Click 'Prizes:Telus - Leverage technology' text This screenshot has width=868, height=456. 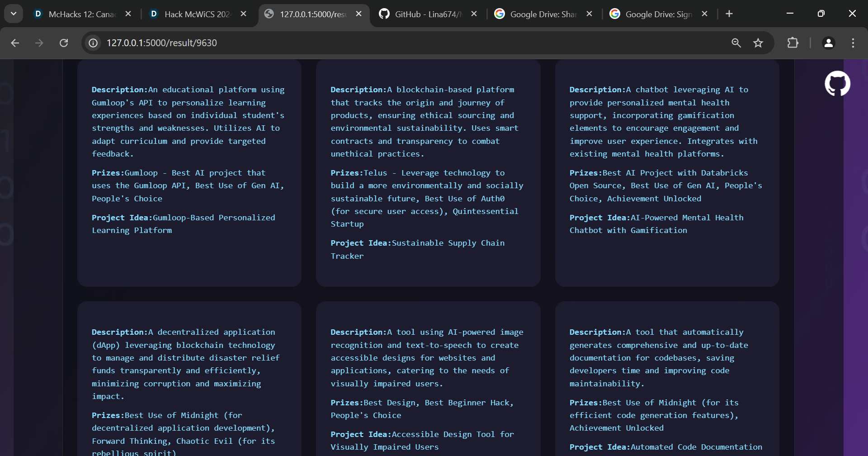coord(417,173)
